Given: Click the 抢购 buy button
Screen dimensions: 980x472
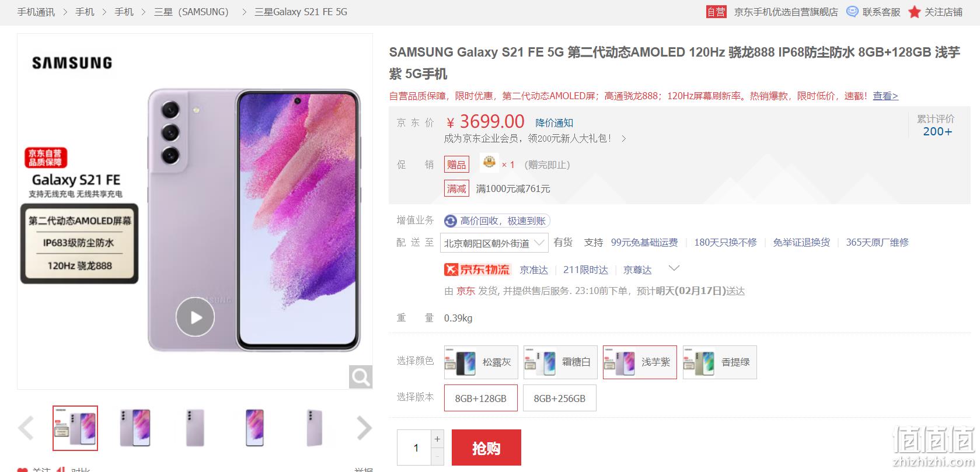Looking at the screenshot, I should (x=486, y=447).
